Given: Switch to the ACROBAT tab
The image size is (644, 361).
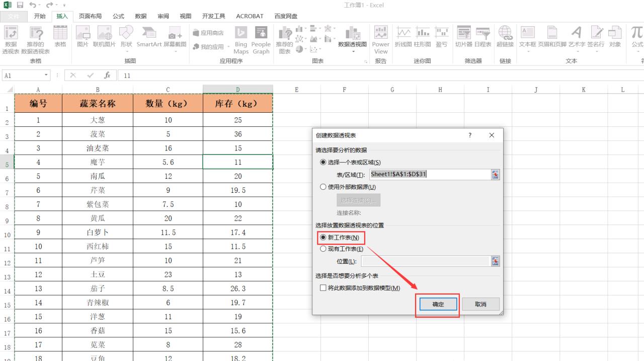Looking at the screenshot, I should coord(250,16).
